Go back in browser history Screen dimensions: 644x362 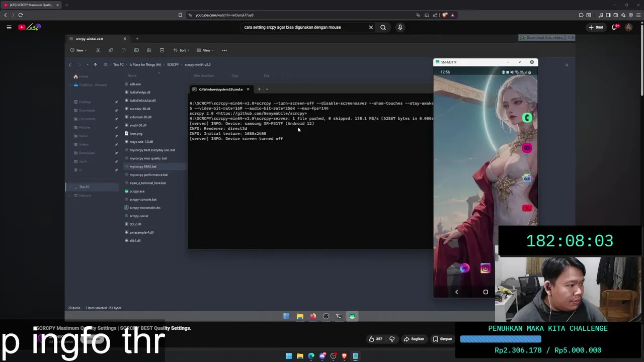6,15
